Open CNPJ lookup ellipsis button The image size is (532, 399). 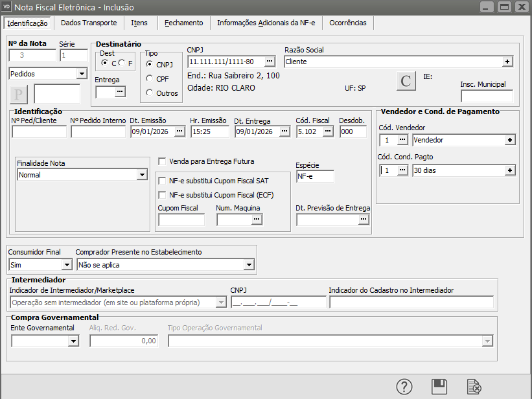coord(270,62)
